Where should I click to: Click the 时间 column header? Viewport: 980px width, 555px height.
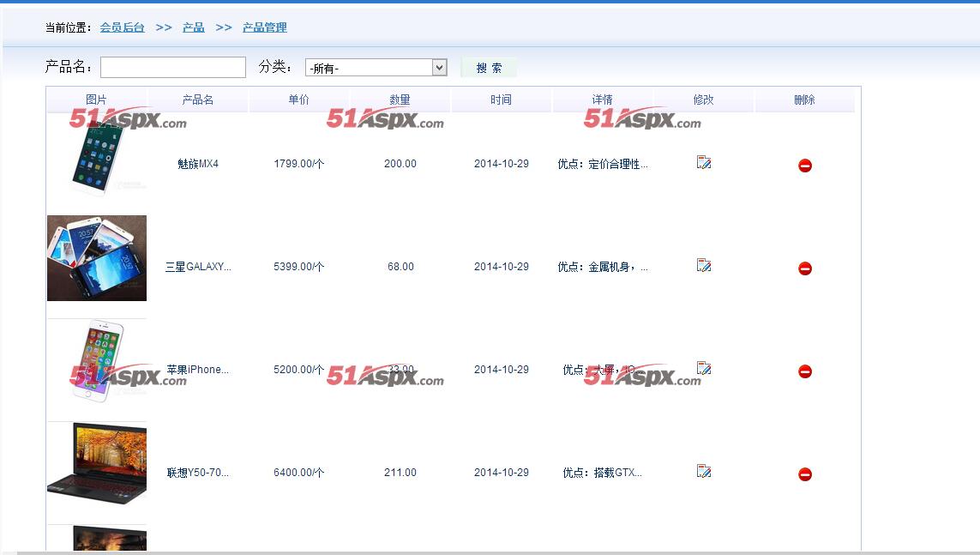click(501, 100)
